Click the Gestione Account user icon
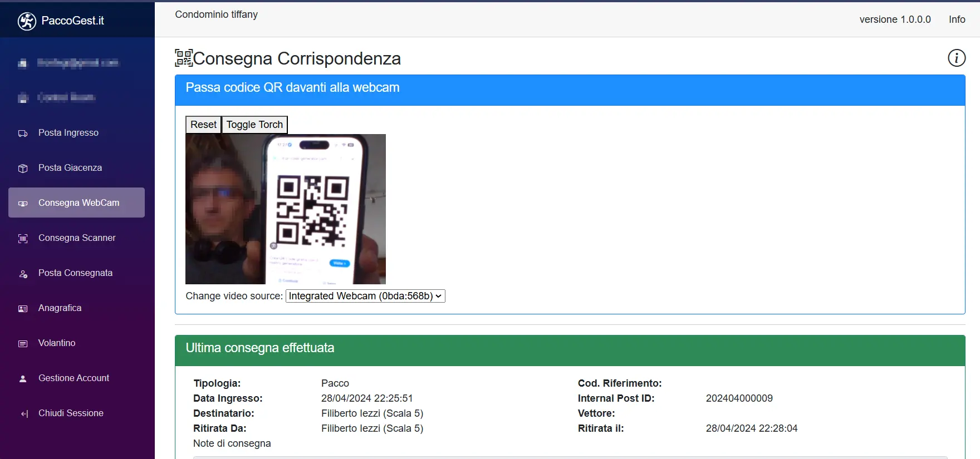 click(23, 379)
